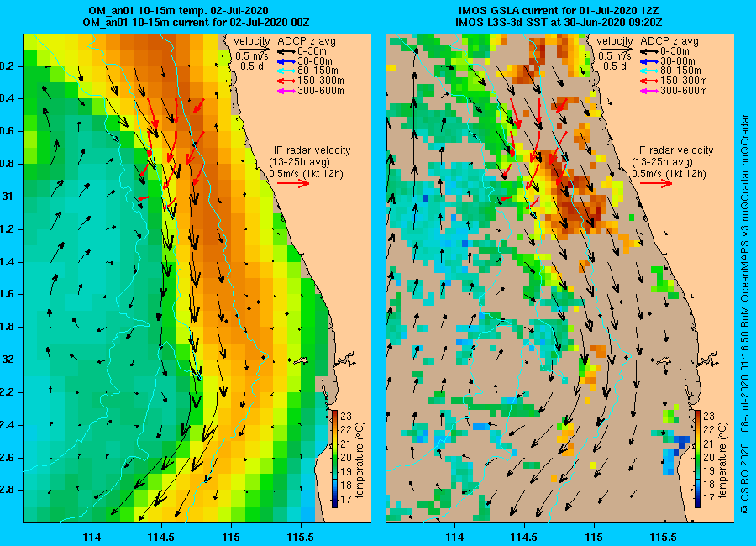Image resolution: width=756 pixels, height=546 pixels.
Task: Click longitude 115.5 label under left map
Action: (301, 538)
